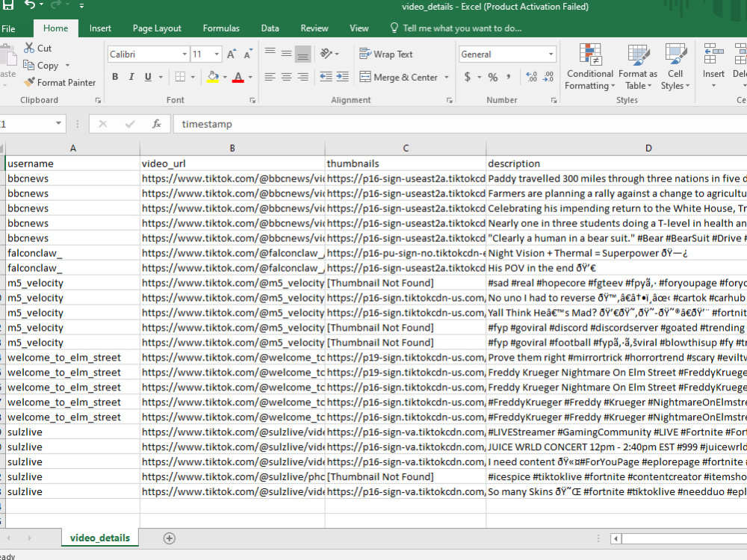
Task: Open the Cell Styles gallery
Action: 675,66
